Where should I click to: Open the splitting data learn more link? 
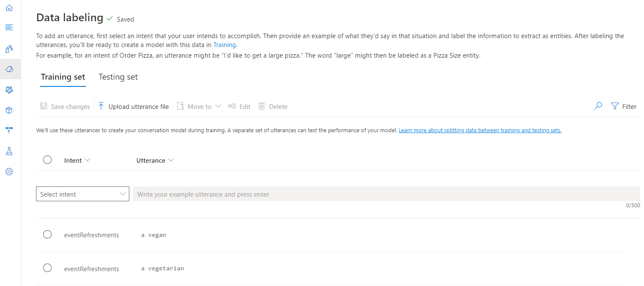click(480, 130)
